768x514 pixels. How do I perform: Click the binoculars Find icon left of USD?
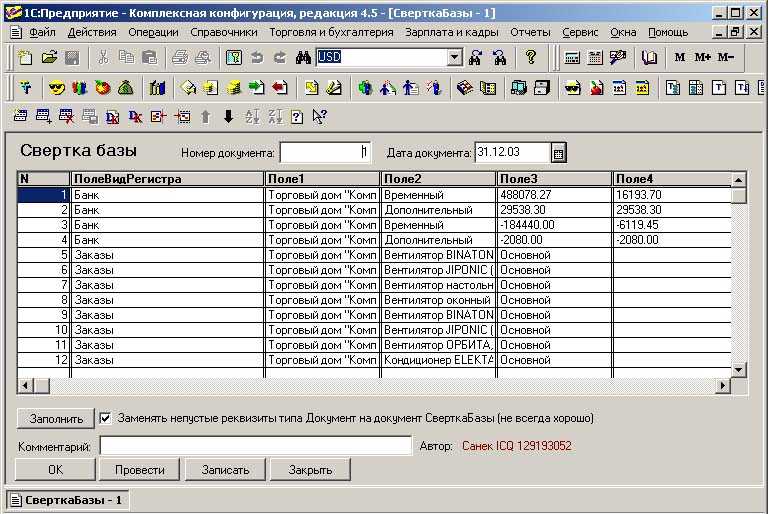pyautogui.click(x=303, y=58)
